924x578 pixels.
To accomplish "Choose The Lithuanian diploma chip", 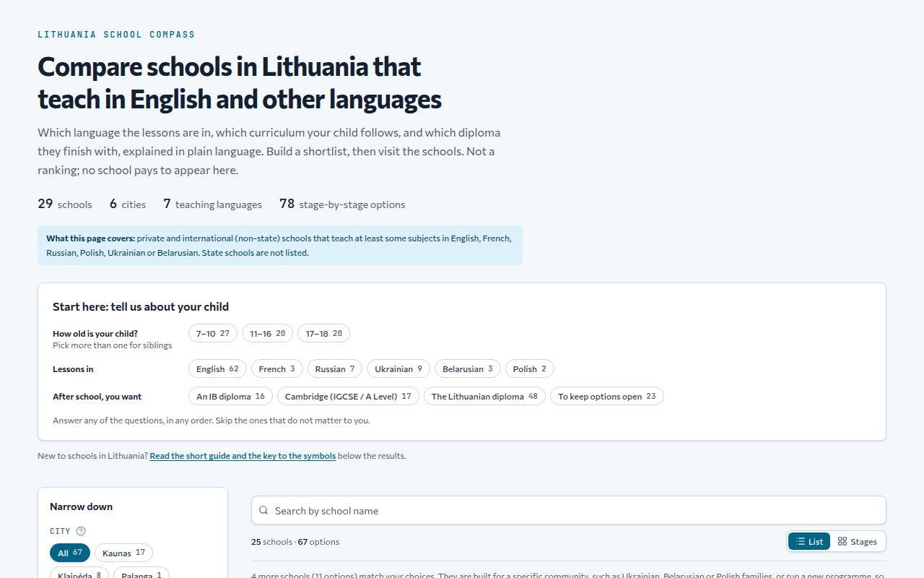I will pyautogui.click(x=484, y=396).
